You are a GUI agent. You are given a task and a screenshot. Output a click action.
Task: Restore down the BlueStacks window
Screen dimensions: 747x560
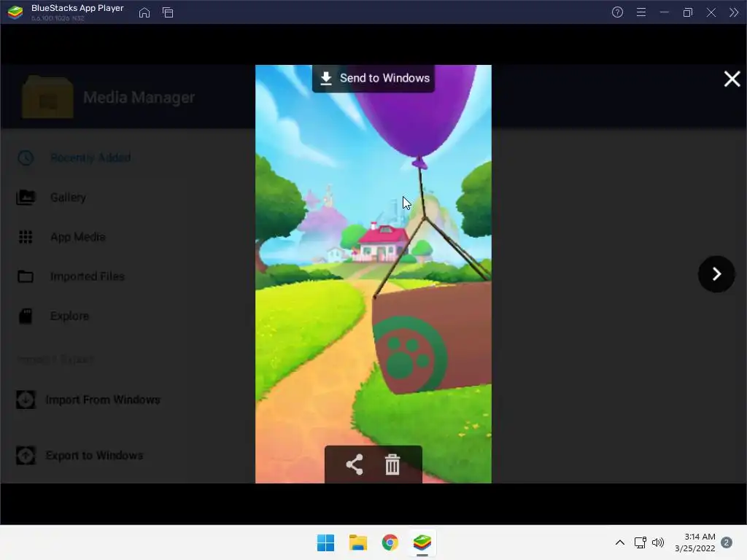[x=687, y=12]
